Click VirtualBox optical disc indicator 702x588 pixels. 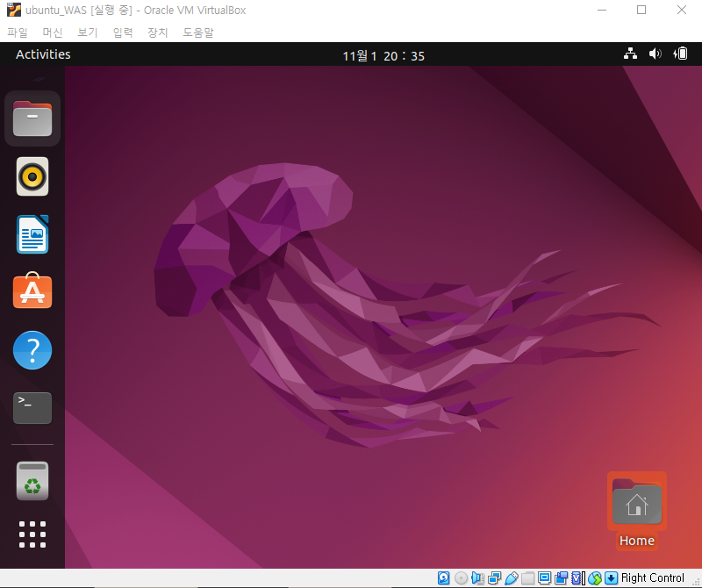coord(461,578)
